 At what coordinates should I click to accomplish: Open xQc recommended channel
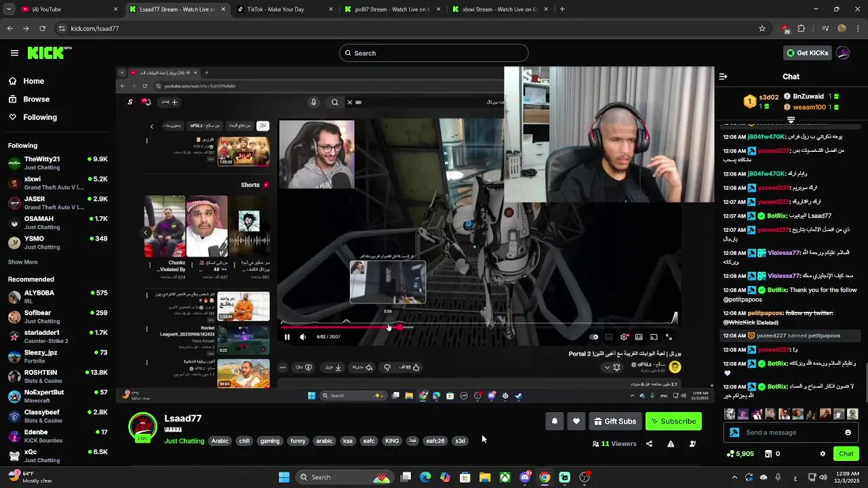pos(58,455)
